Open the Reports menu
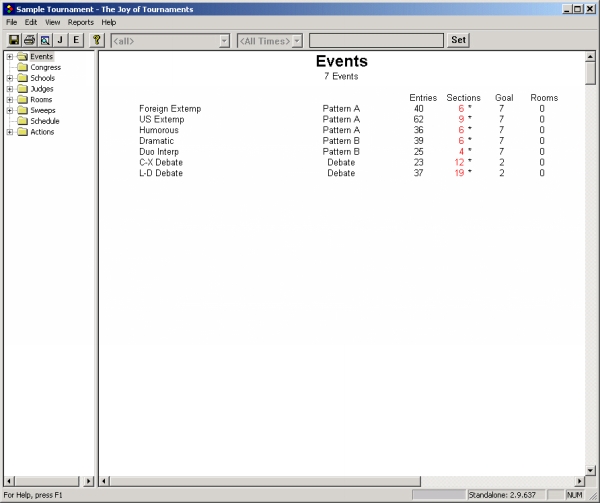The height and width of the screenshot is (503, 600). point(80,22)
